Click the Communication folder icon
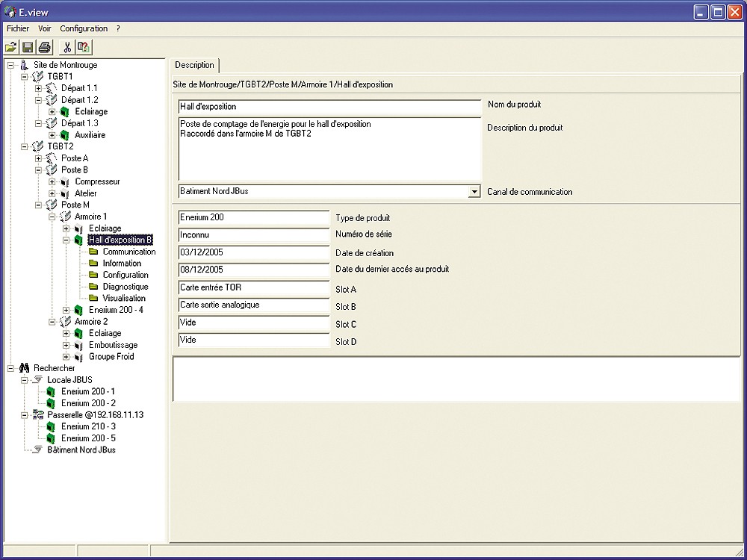The width and height of the screenshot is (747, 560). coord(93,252)
